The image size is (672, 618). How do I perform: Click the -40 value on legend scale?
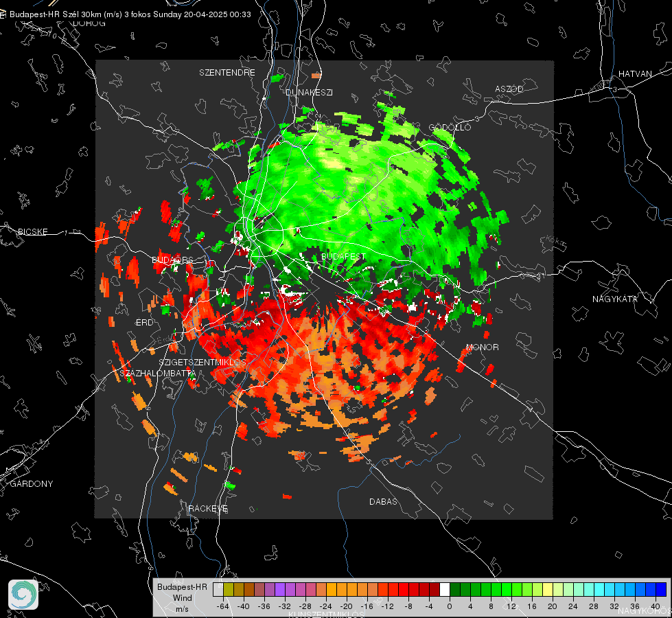pyautogui.click(x=244, y=606)
